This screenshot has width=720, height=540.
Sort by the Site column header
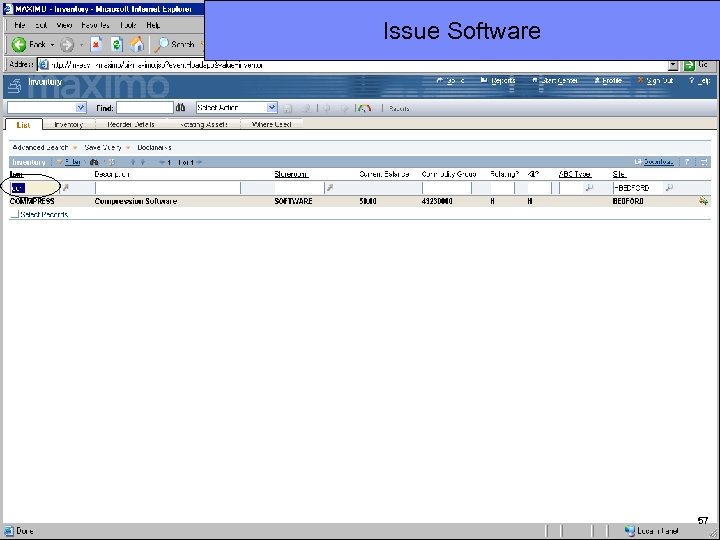(619, 174)
